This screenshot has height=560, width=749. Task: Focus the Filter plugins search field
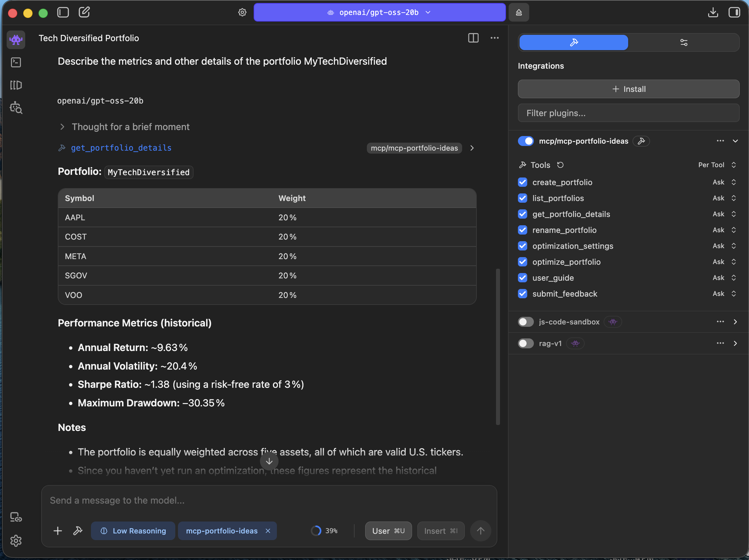(628, 113)
